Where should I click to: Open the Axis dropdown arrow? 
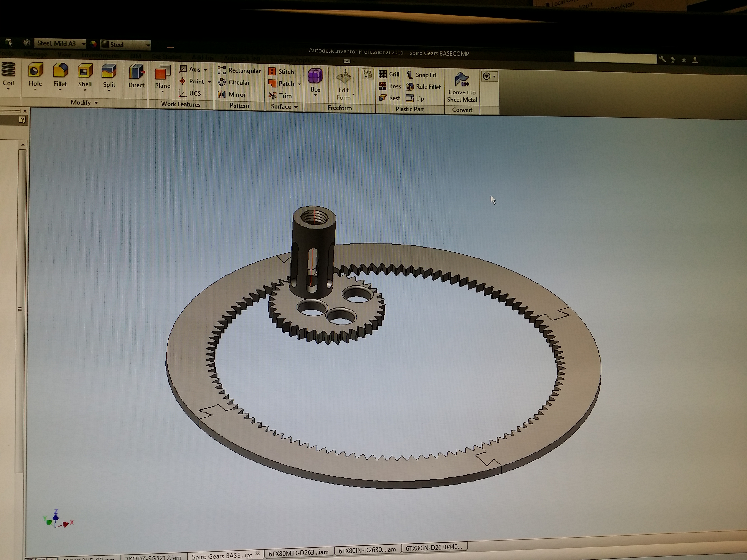205,70
